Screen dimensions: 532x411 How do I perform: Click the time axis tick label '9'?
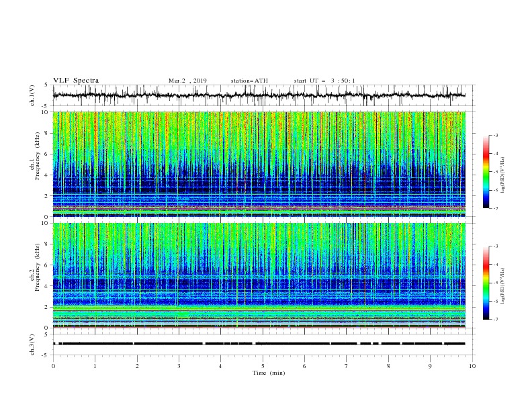click(x=430, y=366)
